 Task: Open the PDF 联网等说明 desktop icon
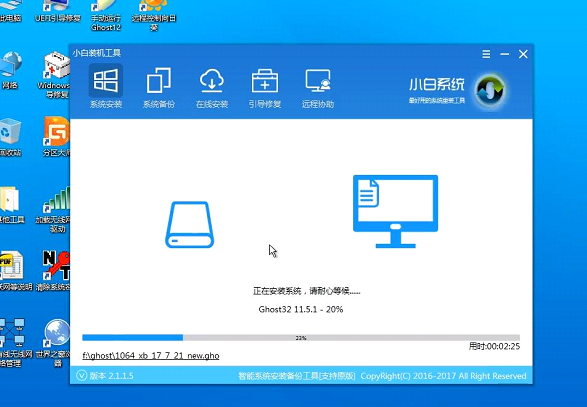pos(15,271)
